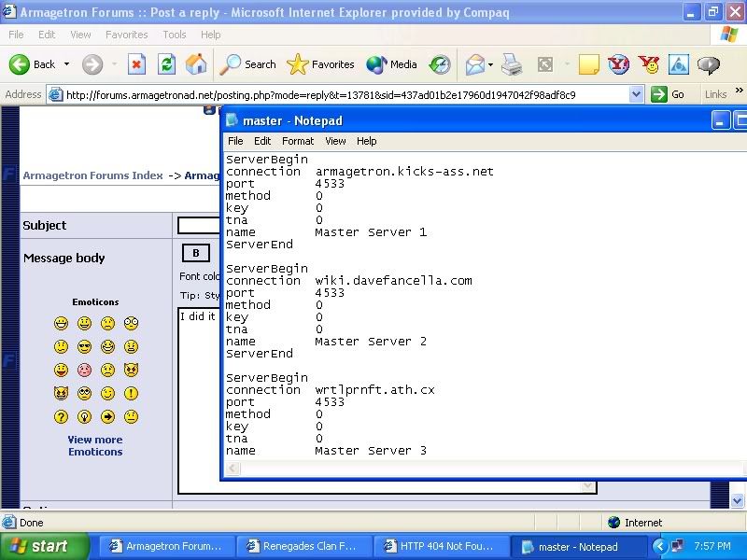
Task: Insert the cool sunglasses emoticon
Action: (x=84, y=347)
